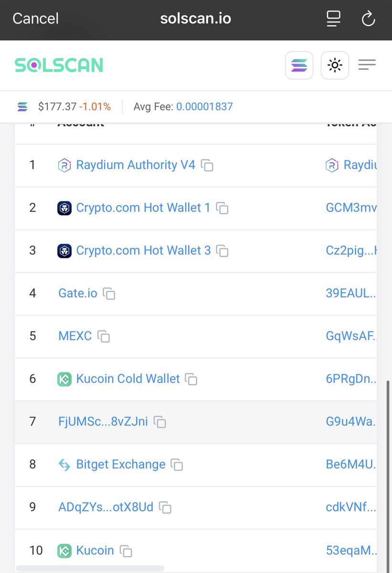Open token account cdkVNf

coord(351,507)
